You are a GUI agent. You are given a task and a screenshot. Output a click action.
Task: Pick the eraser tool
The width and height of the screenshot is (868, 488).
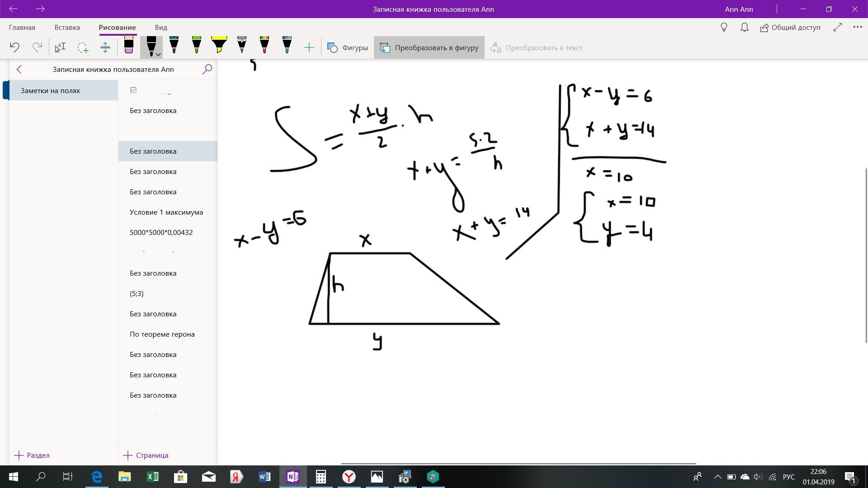(x=129, y=46)
